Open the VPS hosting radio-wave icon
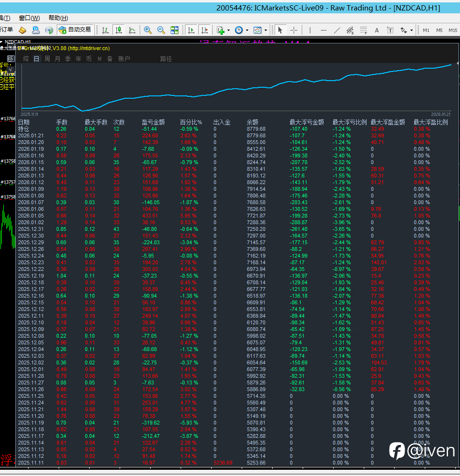Image resolution: width=460 pixels, height=476 pixels. [x=49, y=30]
